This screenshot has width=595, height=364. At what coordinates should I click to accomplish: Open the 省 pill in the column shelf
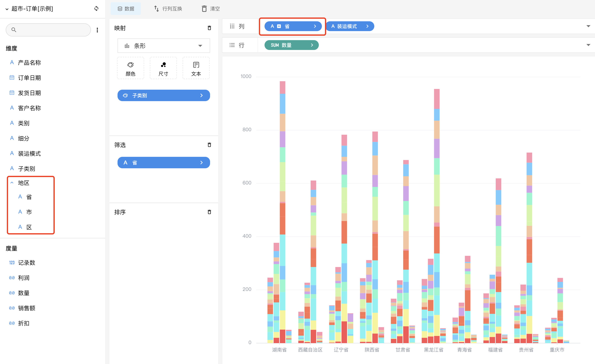point(293,26)
